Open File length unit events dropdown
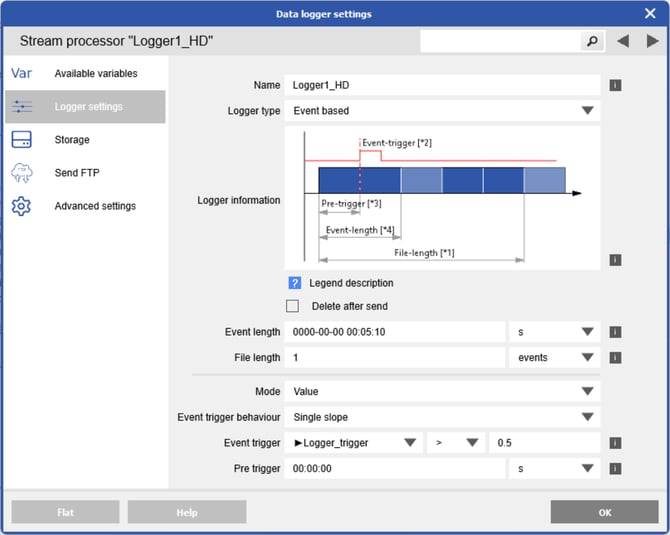 point(554,358)
